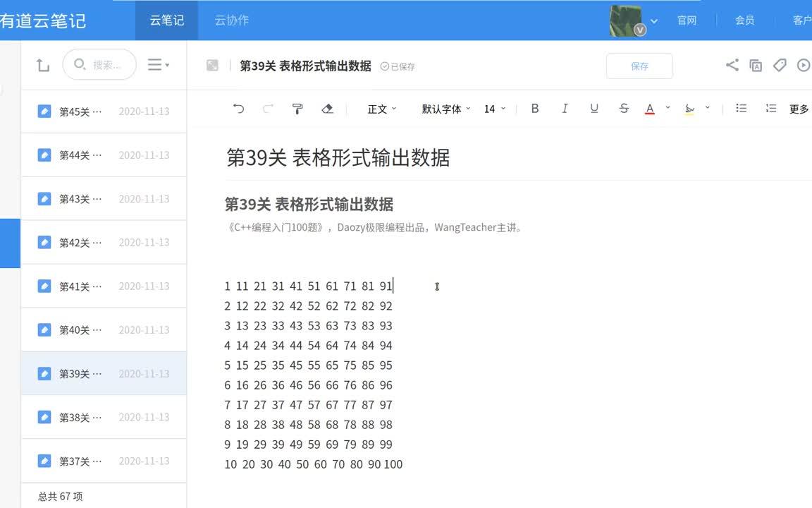Click the clear formatting eraser icon
This screenshot has height=508, width=812.
(327, 108)
